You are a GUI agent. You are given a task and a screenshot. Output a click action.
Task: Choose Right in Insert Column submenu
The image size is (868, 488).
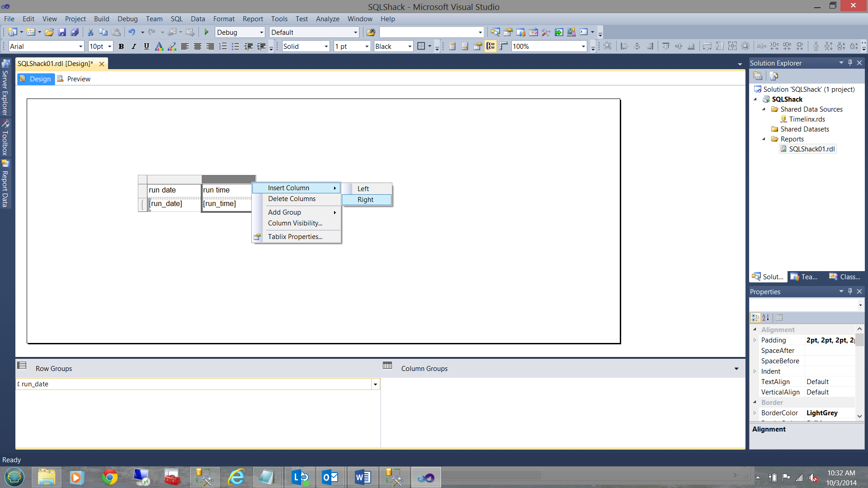click(366, 200)
